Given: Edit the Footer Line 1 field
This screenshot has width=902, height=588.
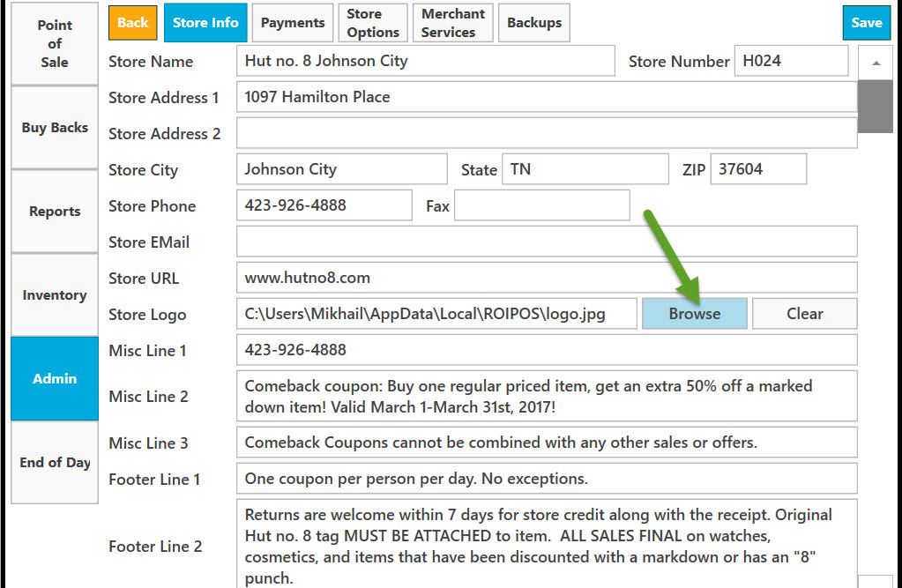Looking at the screenshot, I should 547,479.
